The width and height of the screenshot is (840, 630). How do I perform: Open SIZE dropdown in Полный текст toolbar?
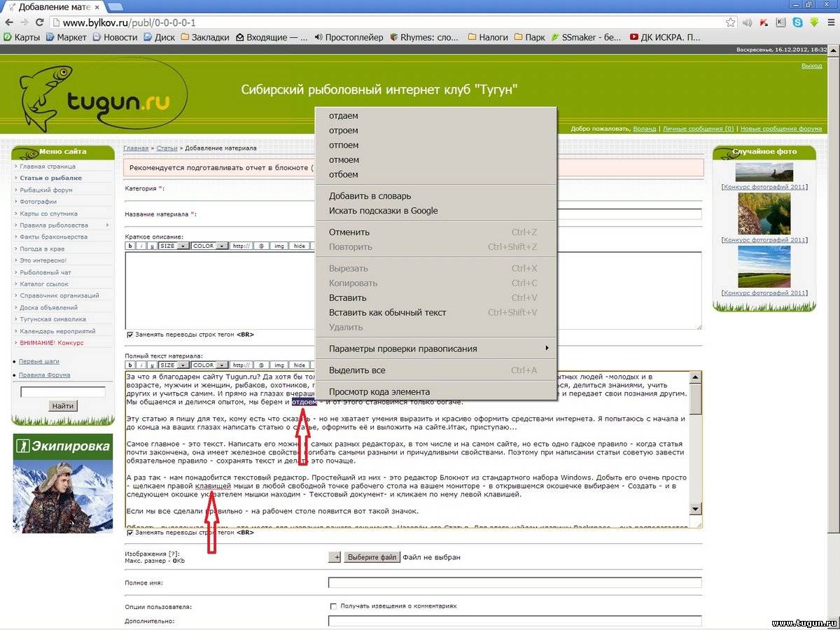point(173,365)
